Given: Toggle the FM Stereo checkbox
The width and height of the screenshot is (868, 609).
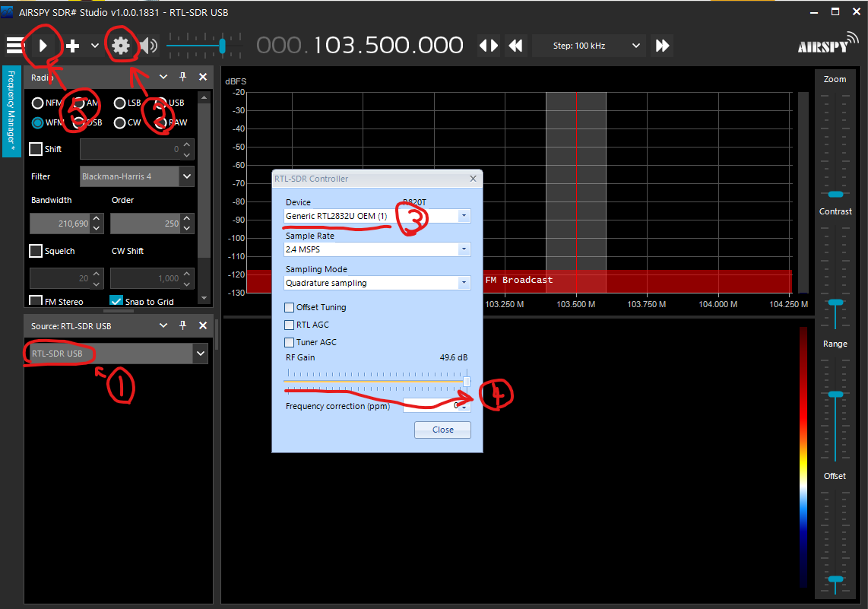Looking at the screenshot, I should 36,301.
